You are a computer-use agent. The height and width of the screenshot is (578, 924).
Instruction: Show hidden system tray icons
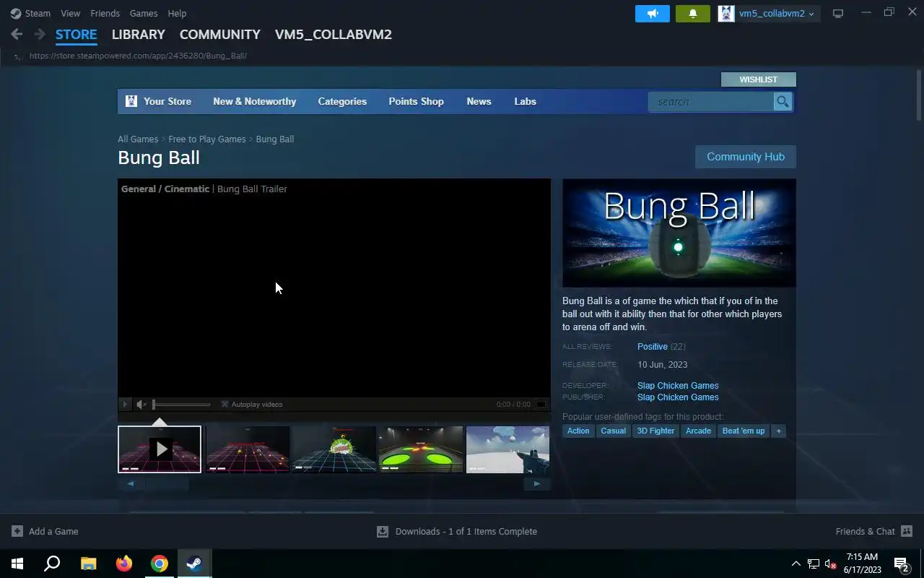(x=796, y=564)
